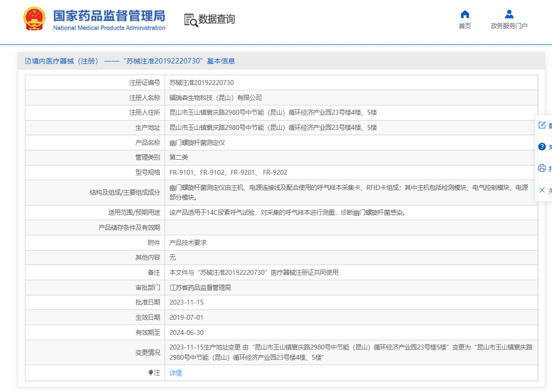
Task: Click 其他内容 value 无
Action: click(172, 258)
